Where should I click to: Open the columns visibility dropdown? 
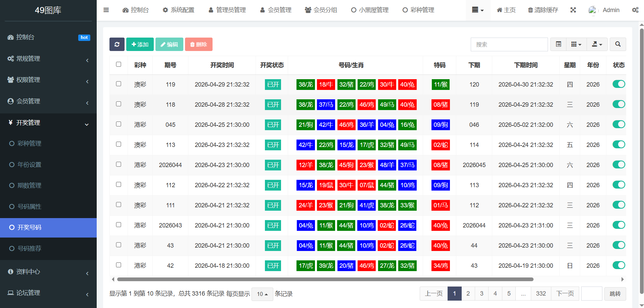click(576, 44)
